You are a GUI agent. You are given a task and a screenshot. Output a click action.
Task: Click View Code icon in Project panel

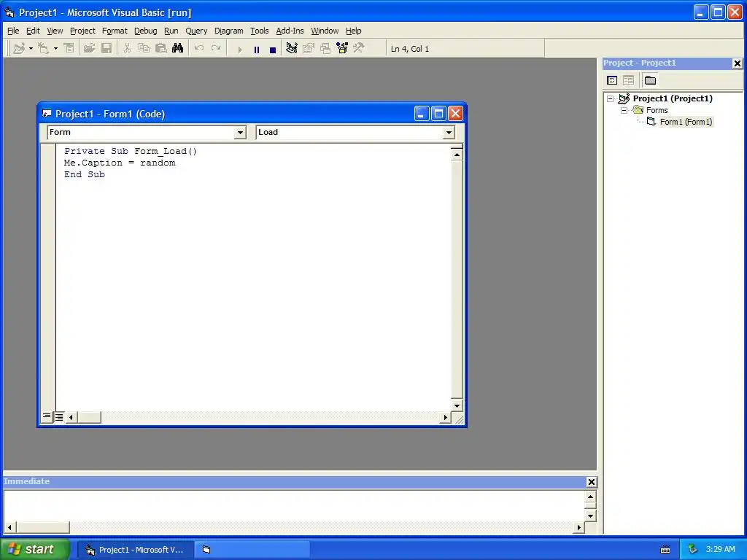(612, 80)
